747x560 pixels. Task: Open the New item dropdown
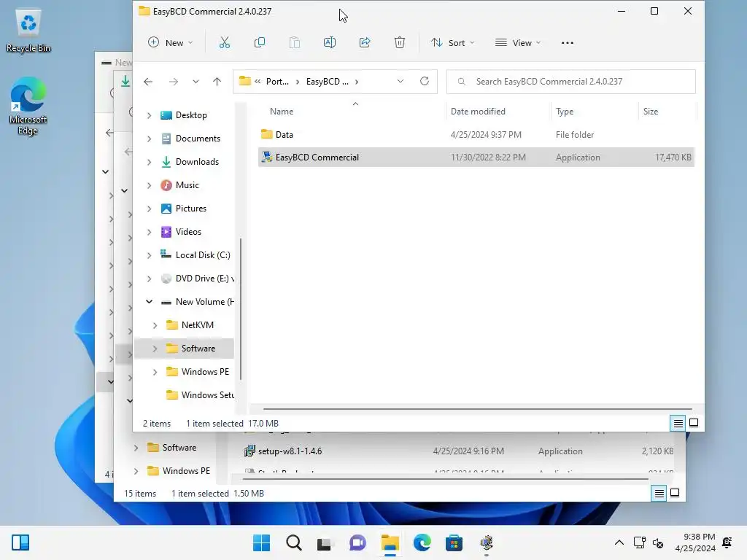coord(170,43)
